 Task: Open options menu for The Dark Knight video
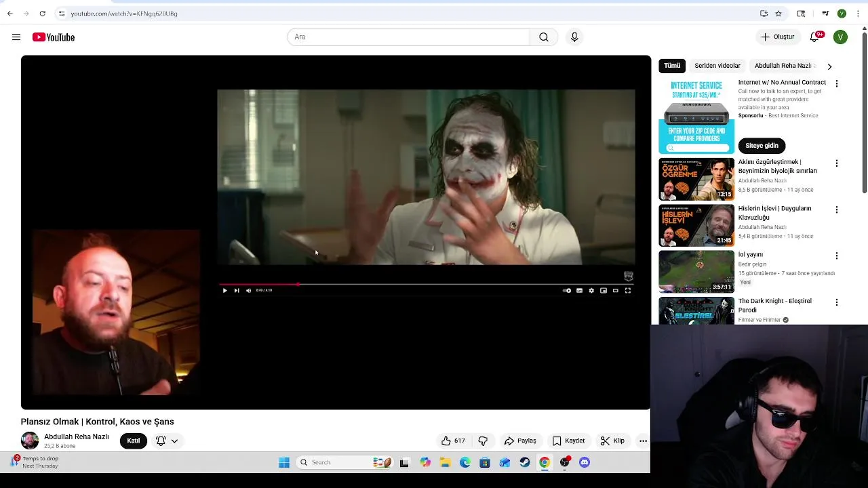(837, 302)
